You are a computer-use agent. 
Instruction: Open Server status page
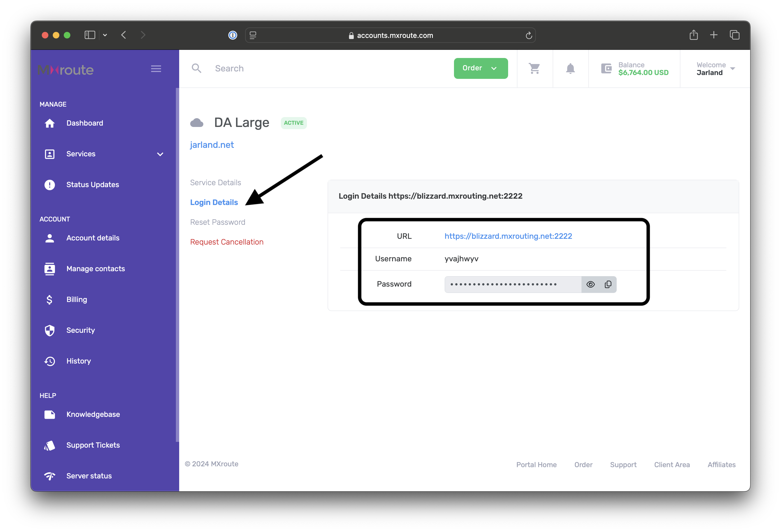click(89, 476)
